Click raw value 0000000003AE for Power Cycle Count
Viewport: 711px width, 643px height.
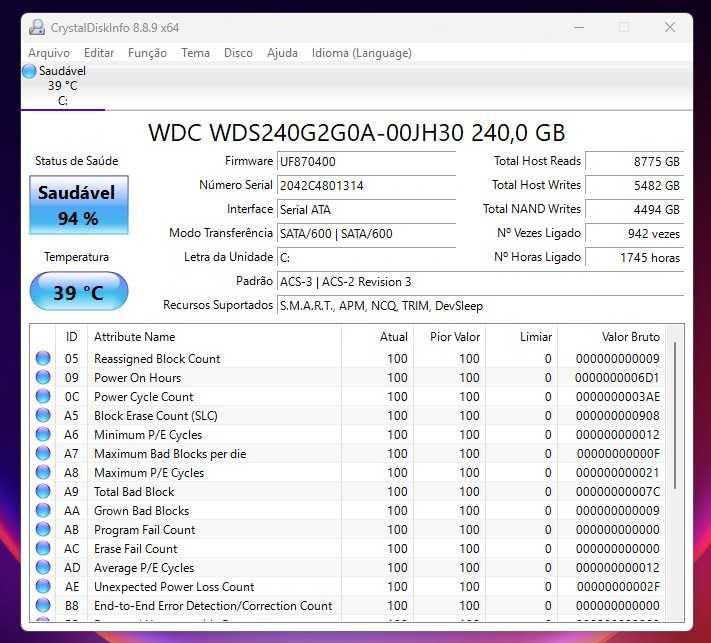point(618,397)
